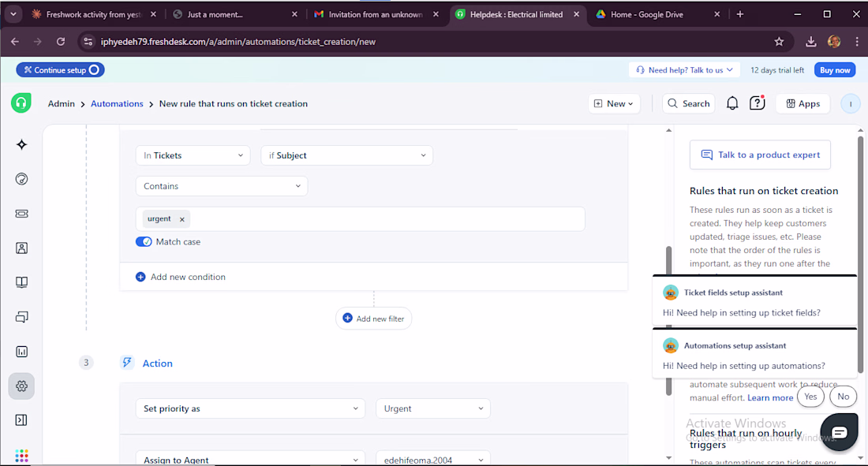Answer No to automations assistant
Image resolution: width=868 pixels, height=466 pixels.
(x=843, y=397)
